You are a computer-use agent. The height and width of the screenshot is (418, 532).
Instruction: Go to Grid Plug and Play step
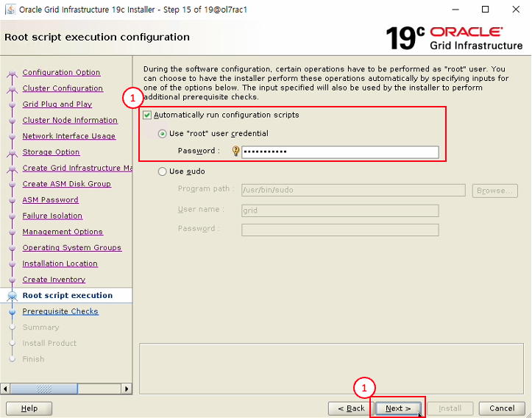coord(57,104)
